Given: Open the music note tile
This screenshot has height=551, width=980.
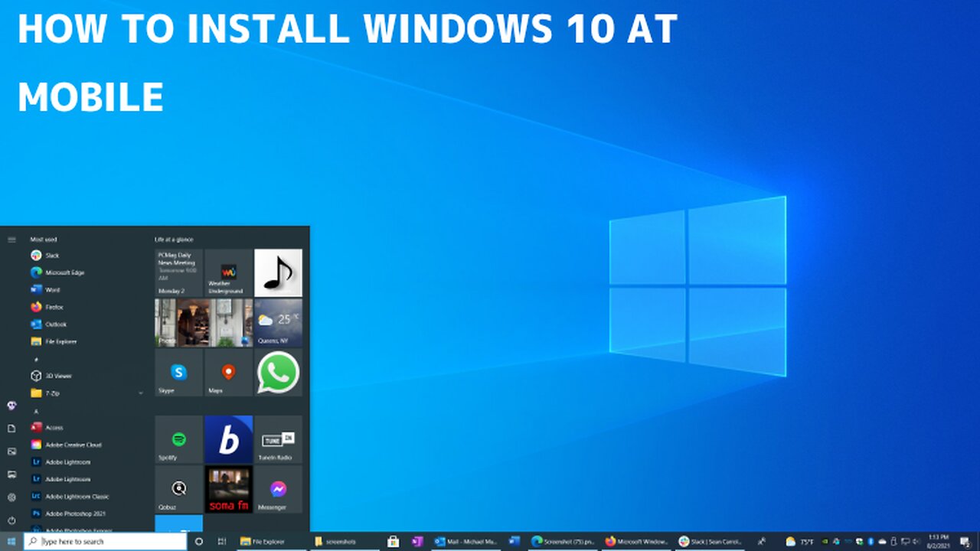Looking at the screenshot, I should (278, 272).
